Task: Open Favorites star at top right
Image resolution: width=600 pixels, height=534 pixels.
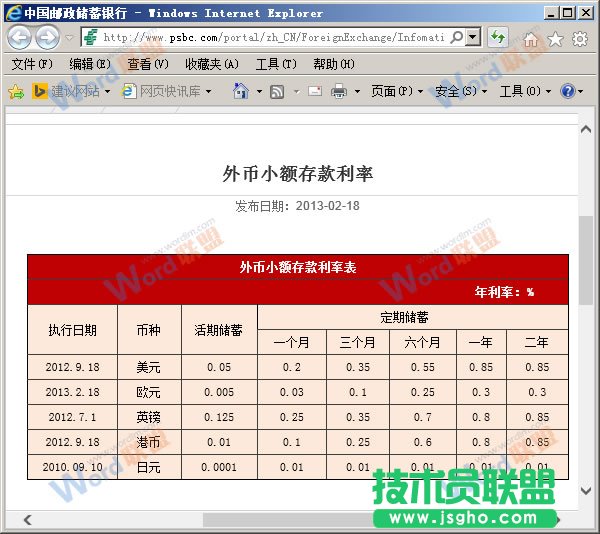Action: click(x=555, y=39)
